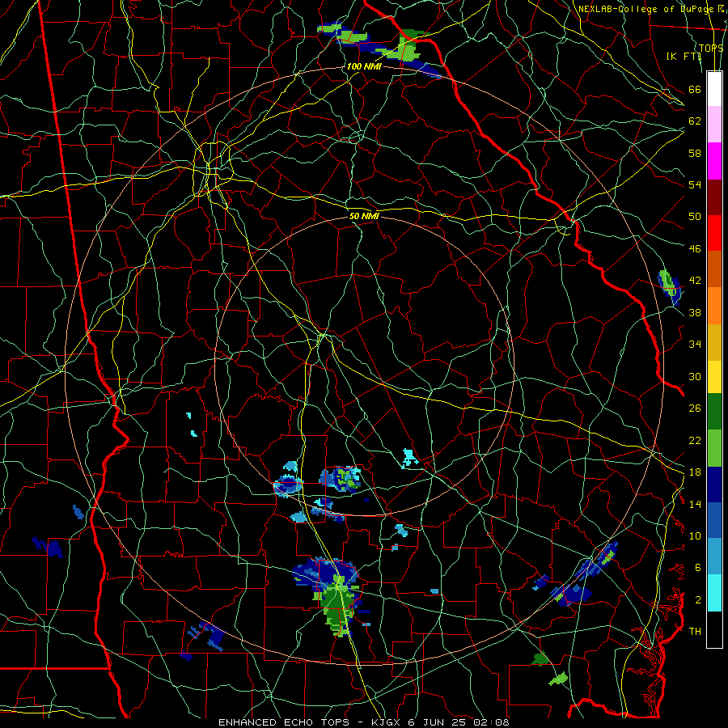Pick the navy blue legend swatch
This screenshot has width=728, height=728.
pyautogui.click(x=714, y=485)
